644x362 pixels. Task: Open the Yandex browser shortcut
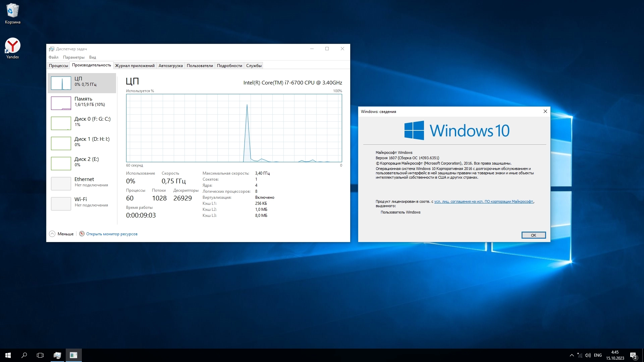pyautogui.click(x=13, y=48)
